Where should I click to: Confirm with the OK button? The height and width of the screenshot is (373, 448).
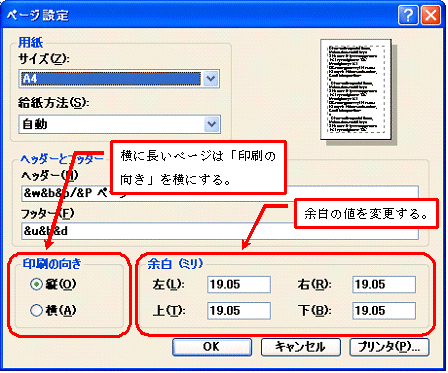point(212,347)
